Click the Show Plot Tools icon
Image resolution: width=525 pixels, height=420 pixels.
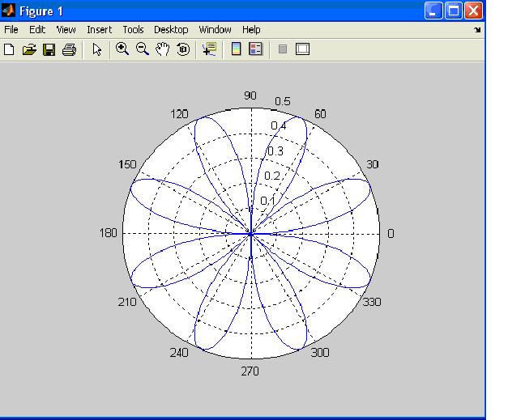pos(302,49)
